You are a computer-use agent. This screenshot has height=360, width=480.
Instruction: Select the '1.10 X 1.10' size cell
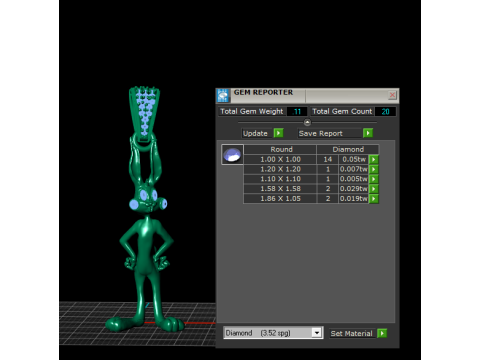click(x=280, y=179)
